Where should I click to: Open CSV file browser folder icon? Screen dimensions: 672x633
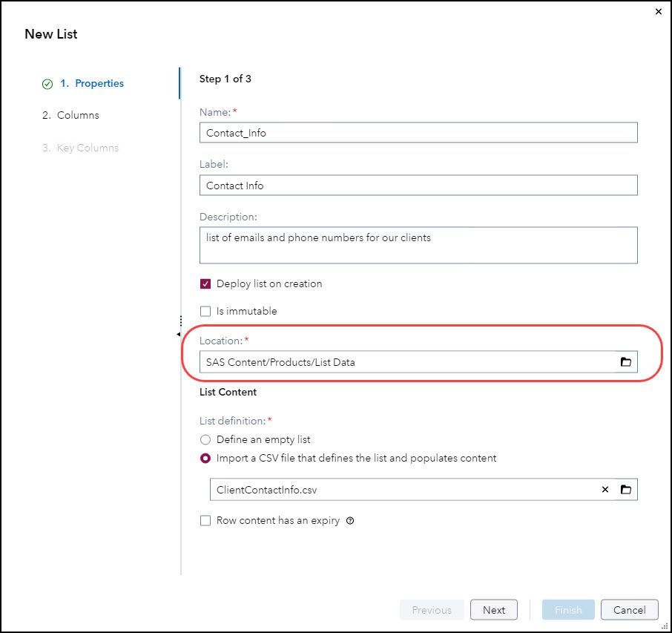(x=625, y=490)
